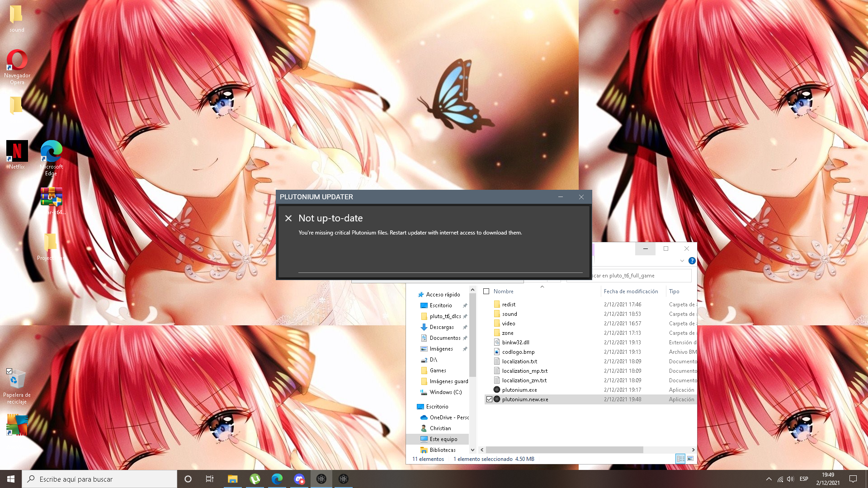Uncheck the plutonium.new.exe checkbox
The height and width of the screenshot is (488, 868).
[x=489, y=399]
